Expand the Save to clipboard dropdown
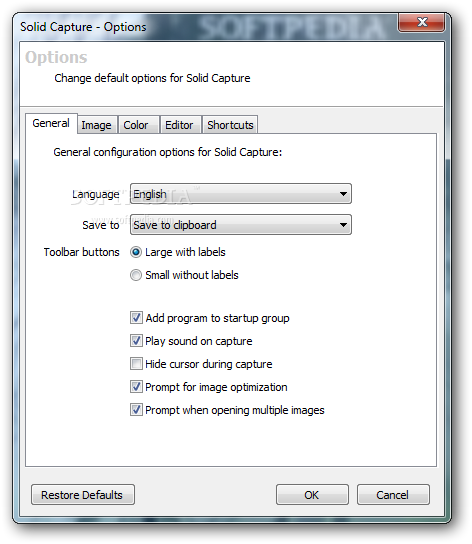Viewport: 472px width, 544px height. point(241,225)
